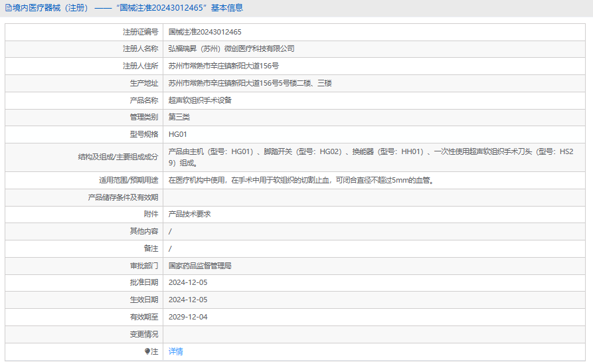
Task: Select the 产品技术要求 attachment value
Action: [189, 214]
